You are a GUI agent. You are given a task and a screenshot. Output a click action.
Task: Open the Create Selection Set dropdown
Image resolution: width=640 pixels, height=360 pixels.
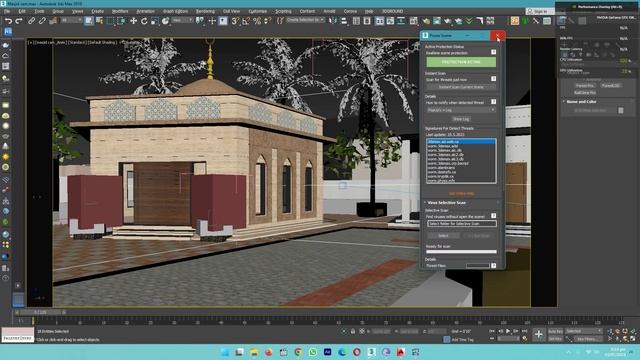pyautogui.click(x=305, y=20)
